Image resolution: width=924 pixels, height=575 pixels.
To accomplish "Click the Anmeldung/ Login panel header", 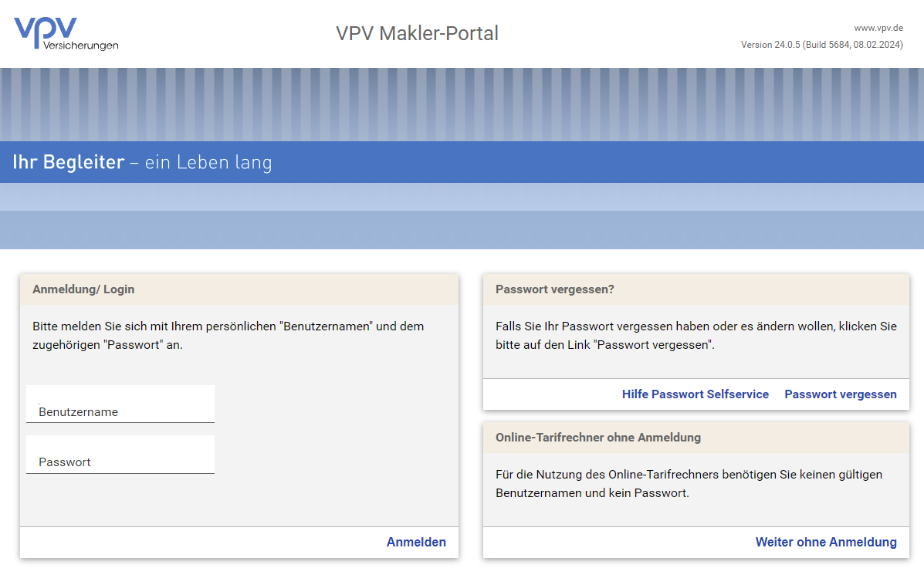I will (239, 289).
